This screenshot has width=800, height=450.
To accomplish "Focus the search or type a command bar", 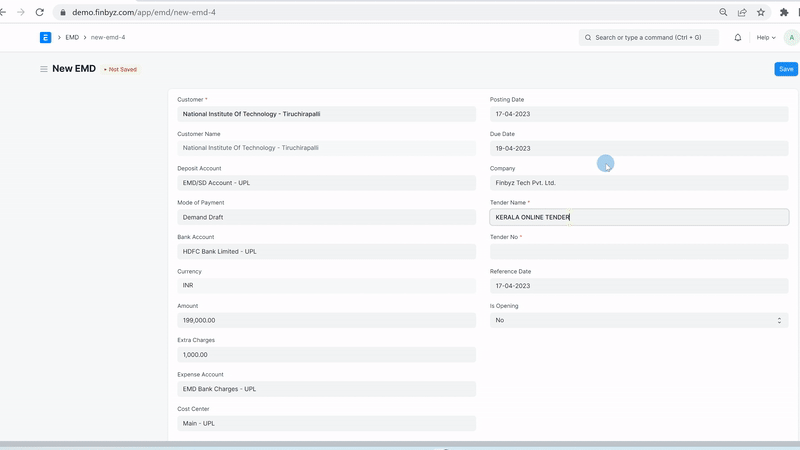I will 648,37.
